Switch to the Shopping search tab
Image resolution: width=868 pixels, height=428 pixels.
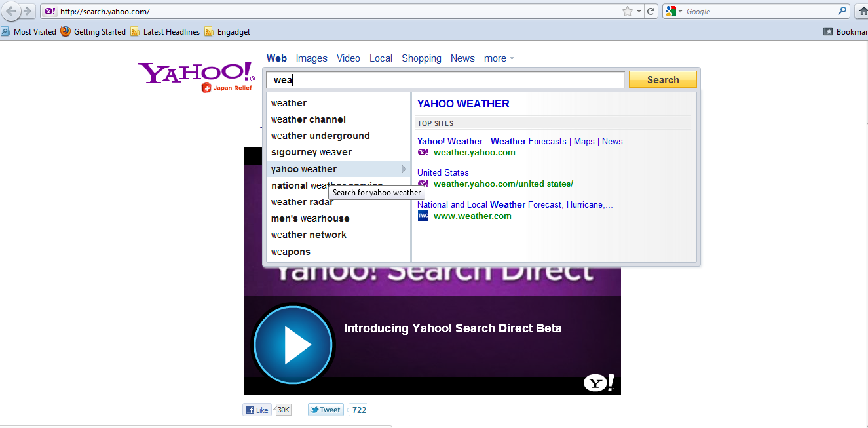pos(421,58)
